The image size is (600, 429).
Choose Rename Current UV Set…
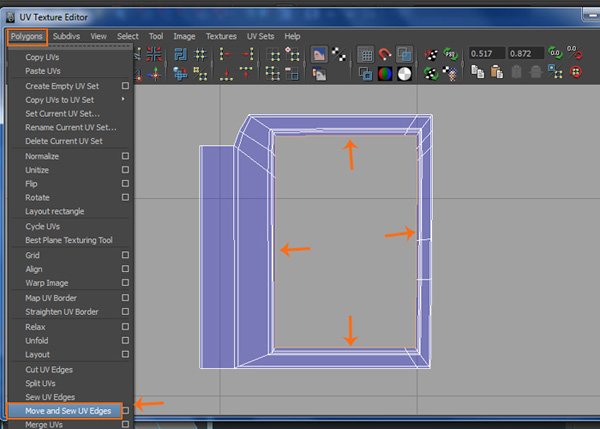70,127
